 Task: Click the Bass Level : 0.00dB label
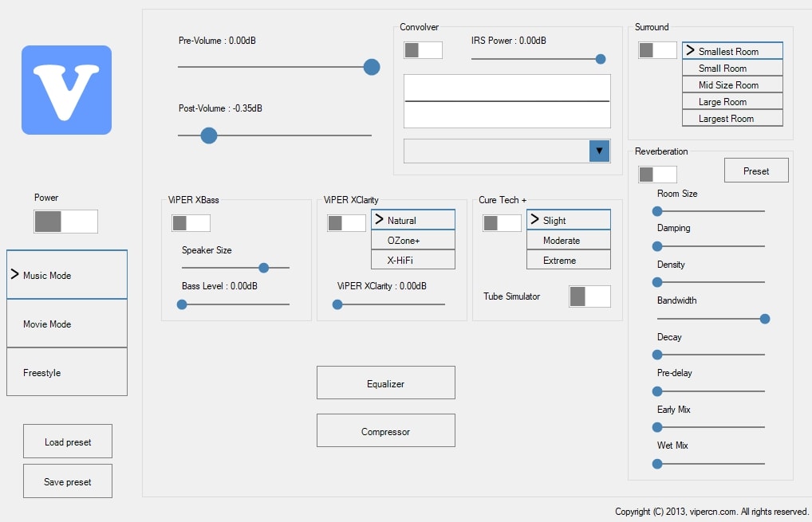(x=219, y=286)
